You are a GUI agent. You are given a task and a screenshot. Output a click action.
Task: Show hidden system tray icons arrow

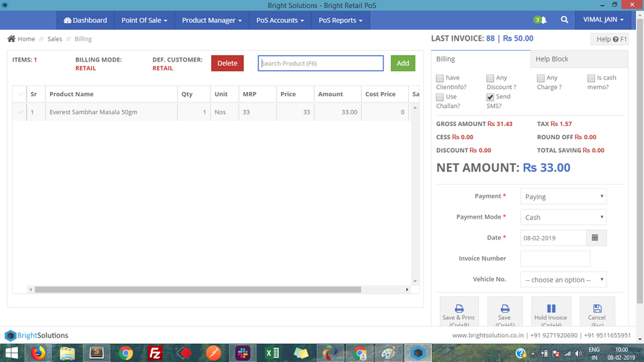[533, 353]
